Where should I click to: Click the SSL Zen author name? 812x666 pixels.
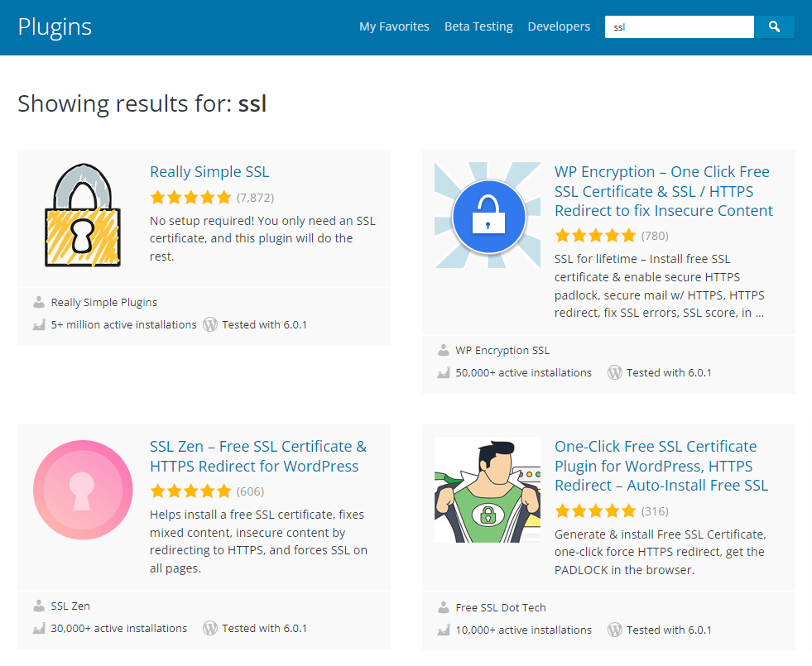coord(70,606)
